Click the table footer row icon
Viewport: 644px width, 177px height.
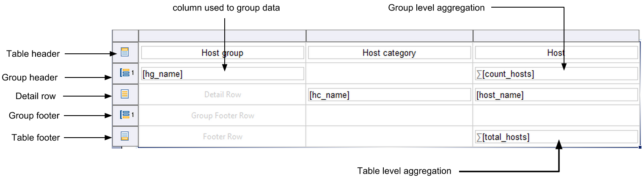tap(125, 136)
